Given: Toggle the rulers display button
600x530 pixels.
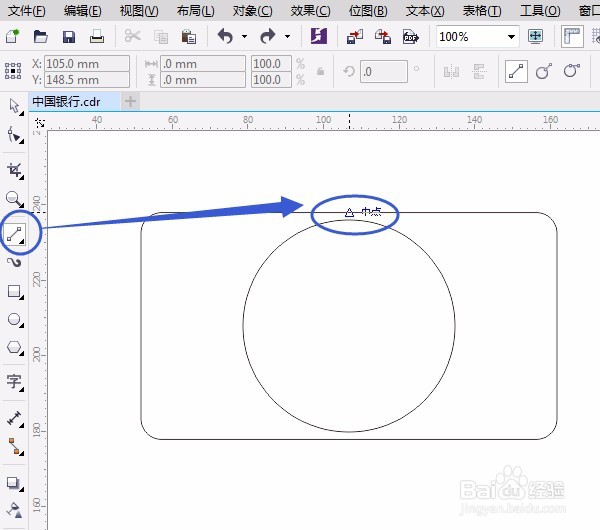Looking at the screenshot, I should pos(572,36).
